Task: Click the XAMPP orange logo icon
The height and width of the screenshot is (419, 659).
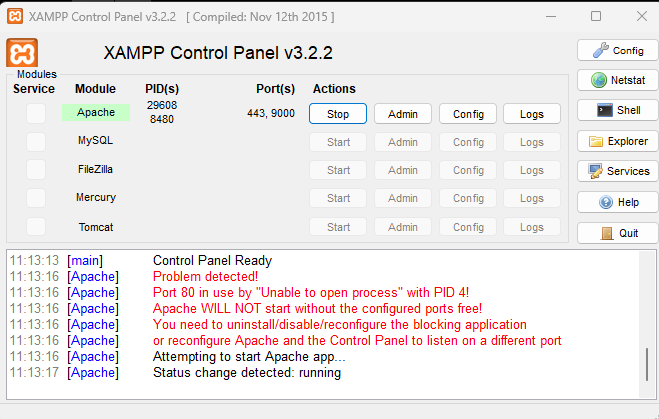Action: [22, 53]
